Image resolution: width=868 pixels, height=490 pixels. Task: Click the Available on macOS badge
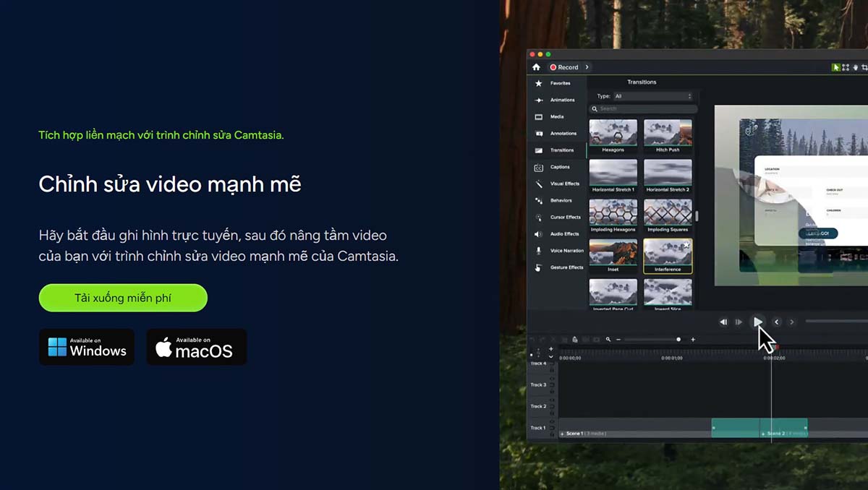pyautogui.click(x=197, y=347)
